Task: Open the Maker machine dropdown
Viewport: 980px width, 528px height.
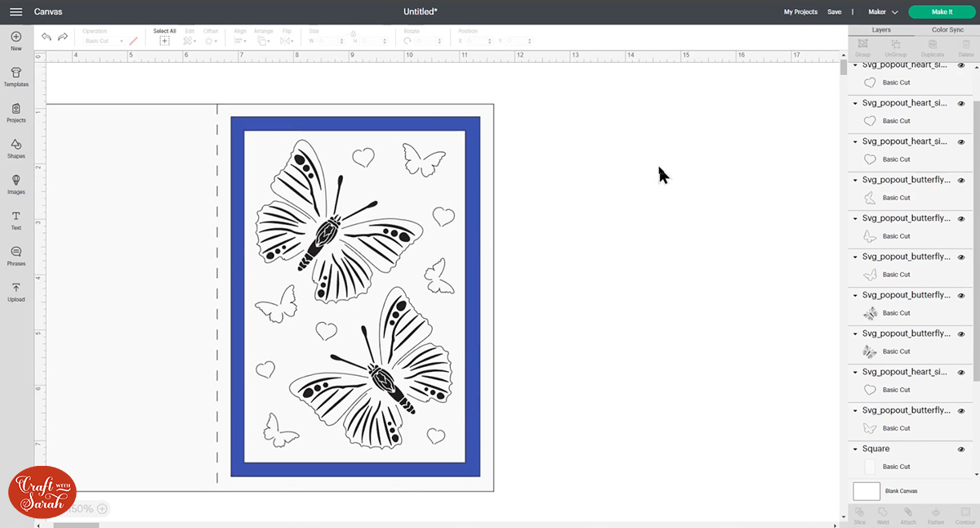Action: (883, 12)
